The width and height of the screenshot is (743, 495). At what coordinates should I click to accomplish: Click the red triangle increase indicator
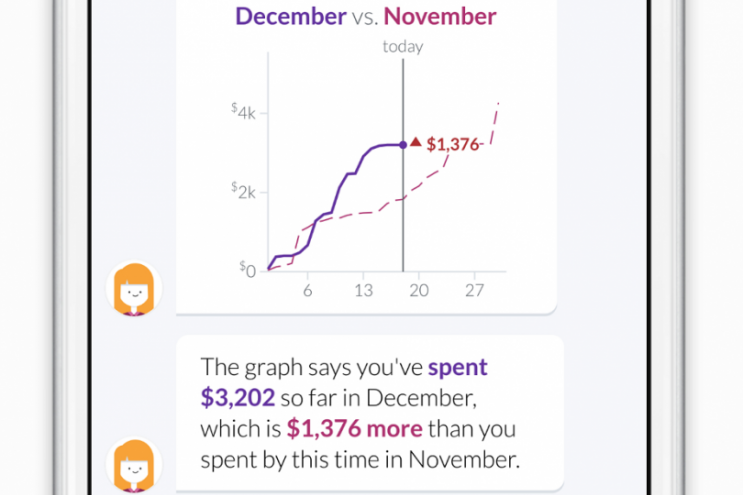click(x=416, y=142)
